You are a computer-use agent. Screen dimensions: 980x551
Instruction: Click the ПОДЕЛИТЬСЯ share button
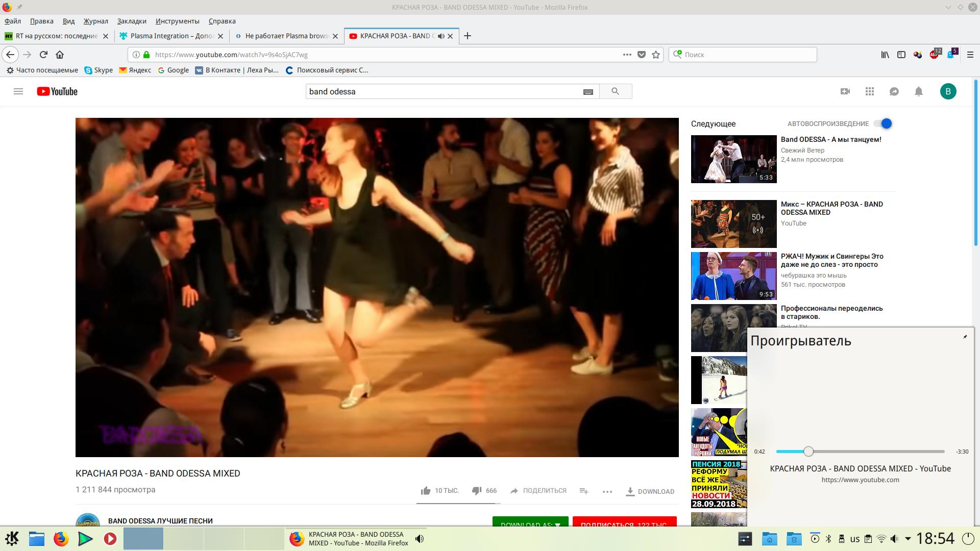538,491
